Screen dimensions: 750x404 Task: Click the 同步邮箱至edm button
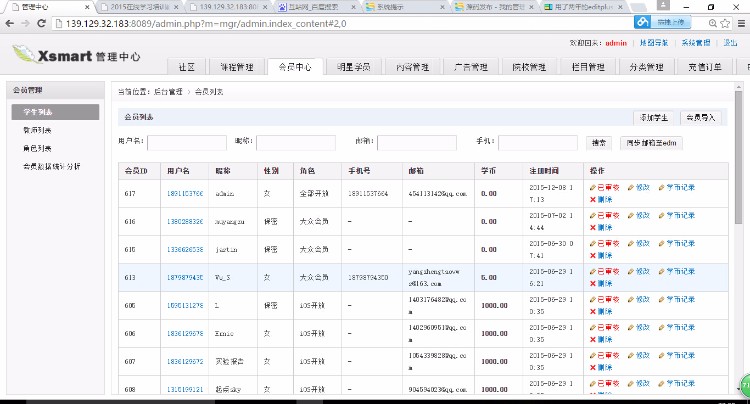click(x=651, y=143)
